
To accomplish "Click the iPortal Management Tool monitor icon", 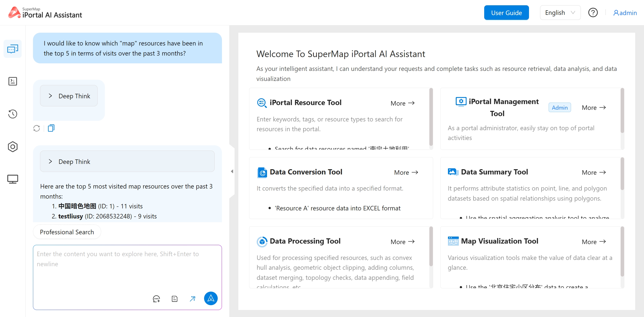I will pos(461,102).
